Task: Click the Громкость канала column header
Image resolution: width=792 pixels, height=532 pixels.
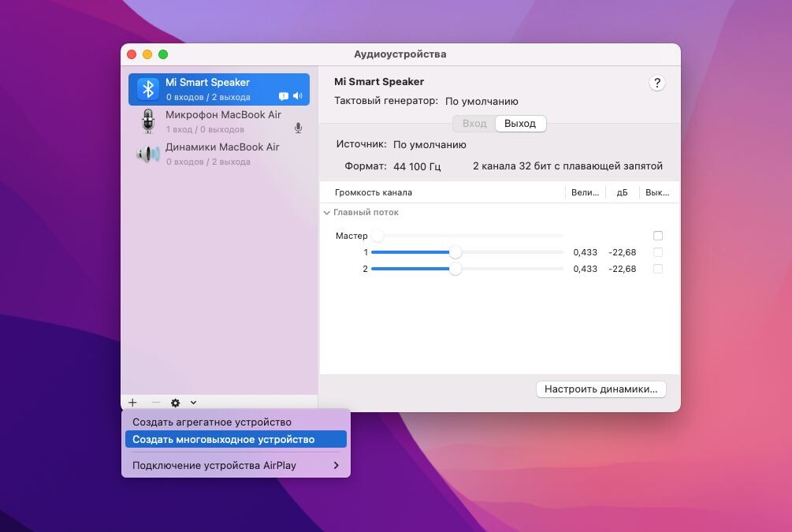Action: 374,192
